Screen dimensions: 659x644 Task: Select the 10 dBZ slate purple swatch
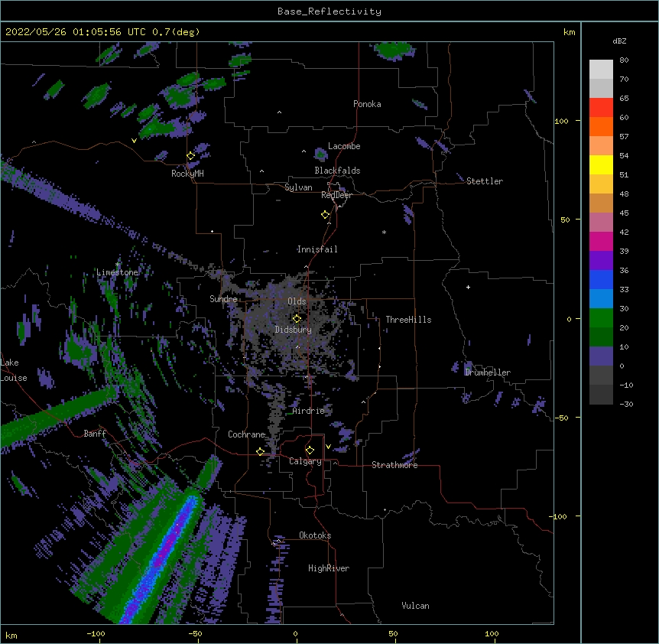coord(601,356)
